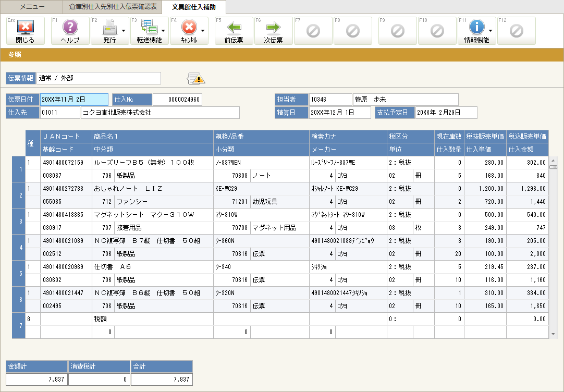
Task: Click the disabled F10 function button
Action: [437, 31]
